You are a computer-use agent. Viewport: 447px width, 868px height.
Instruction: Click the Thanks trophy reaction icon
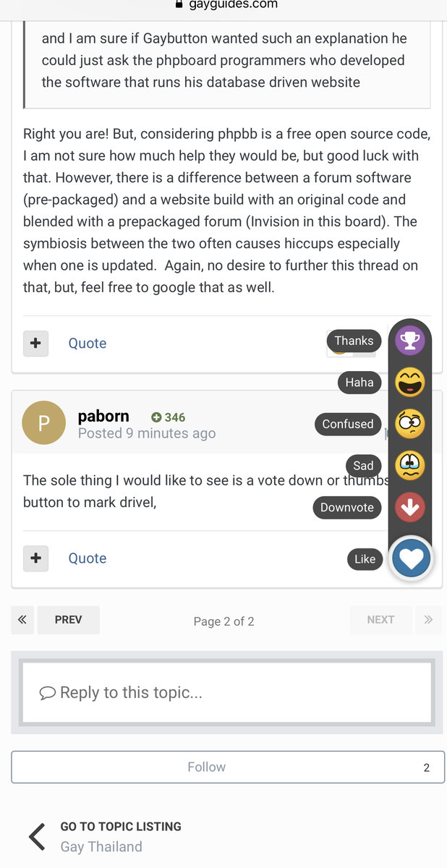click(x=410, y=341)
